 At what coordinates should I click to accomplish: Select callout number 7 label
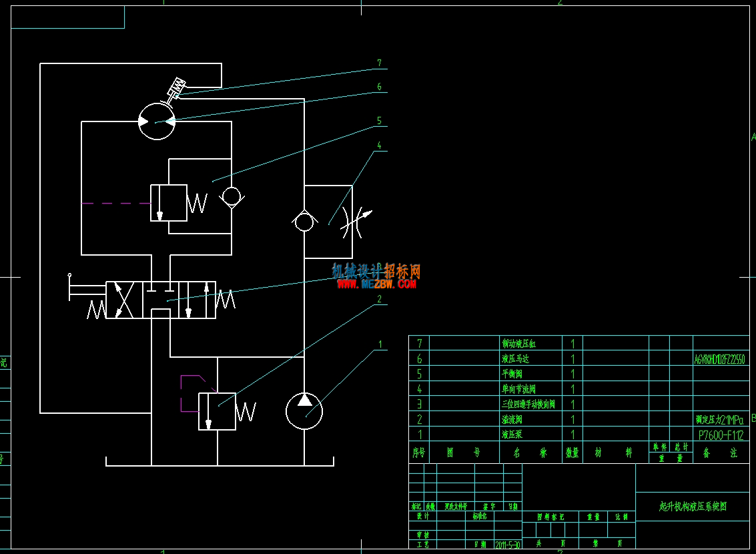pyautogui.click(x=380, y=63)
